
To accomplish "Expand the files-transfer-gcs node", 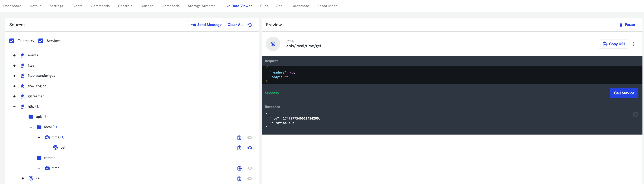I will [14, 76].
